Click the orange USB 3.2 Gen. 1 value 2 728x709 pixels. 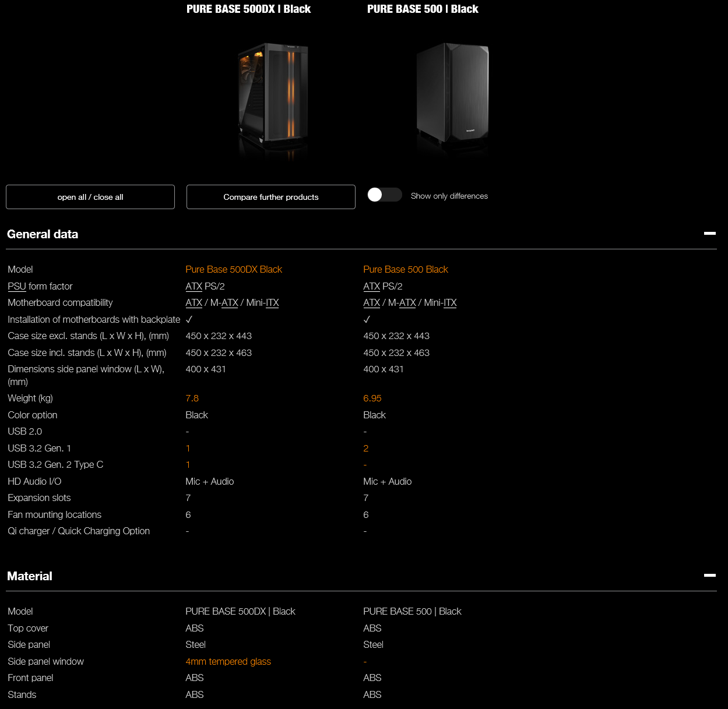(365, 448)
